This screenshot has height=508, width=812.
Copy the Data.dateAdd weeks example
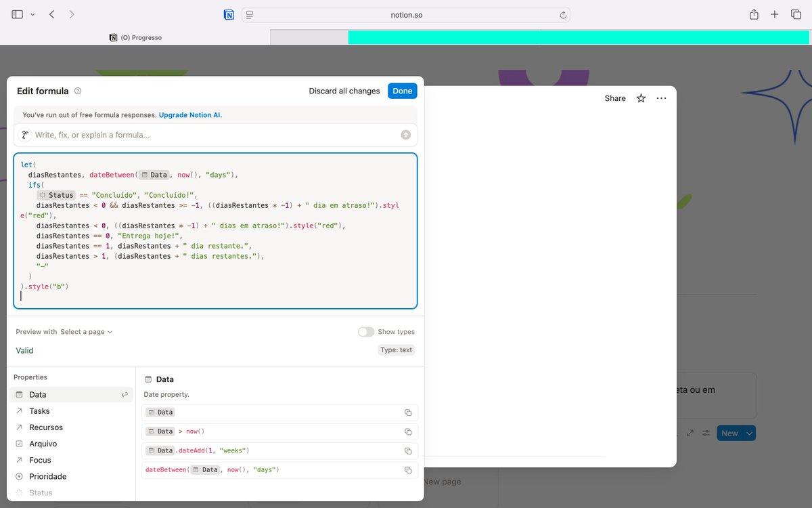[408, 451]
